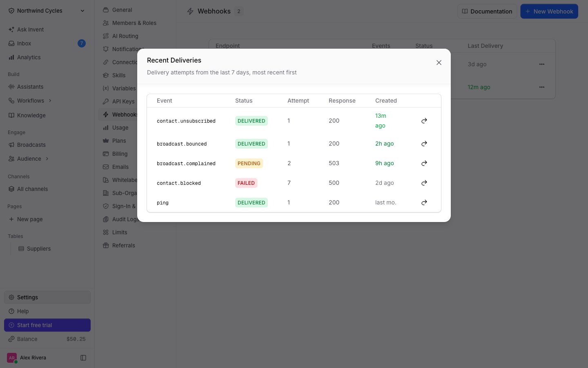Open Broadcasts under Engage
588x368 pixels.
47,145
